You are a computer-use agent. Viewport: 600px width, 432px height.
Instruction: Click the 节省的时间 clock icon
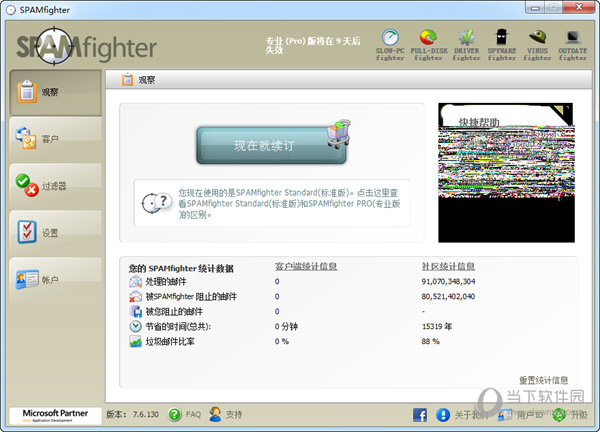point(135,326)
